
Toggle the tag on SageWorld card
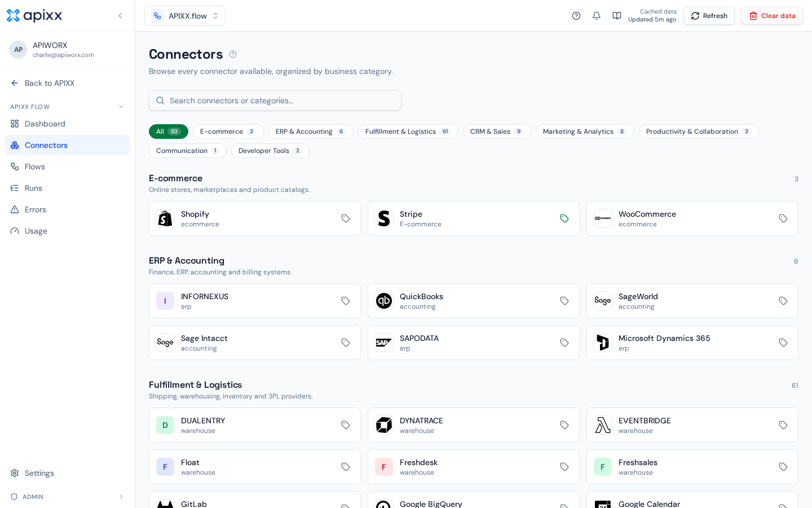pyautogui.click(x=783, y=301)
